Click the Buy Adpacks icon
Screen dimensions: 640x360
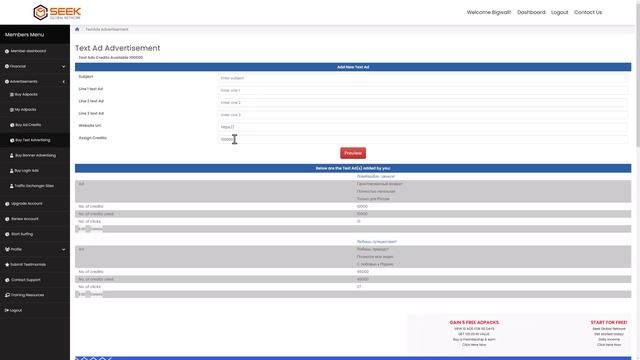pyautogui.click(x=12, y=94)
